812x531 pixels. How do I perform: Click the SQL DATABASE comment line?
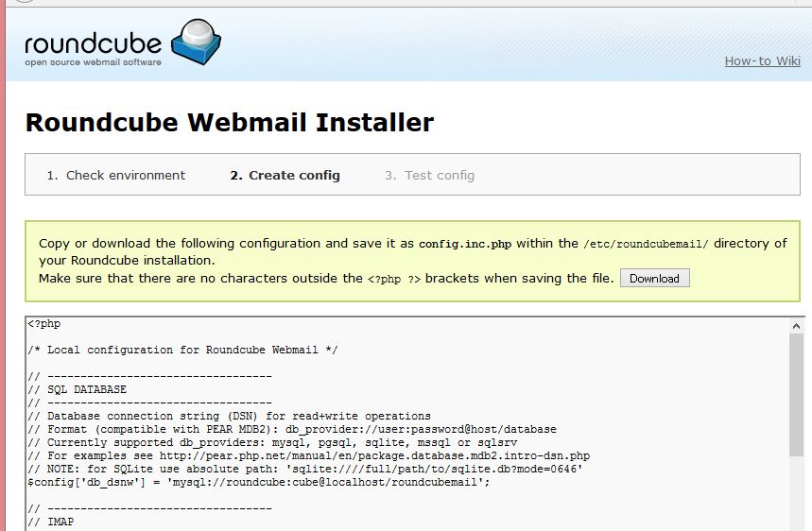(78, 389)
